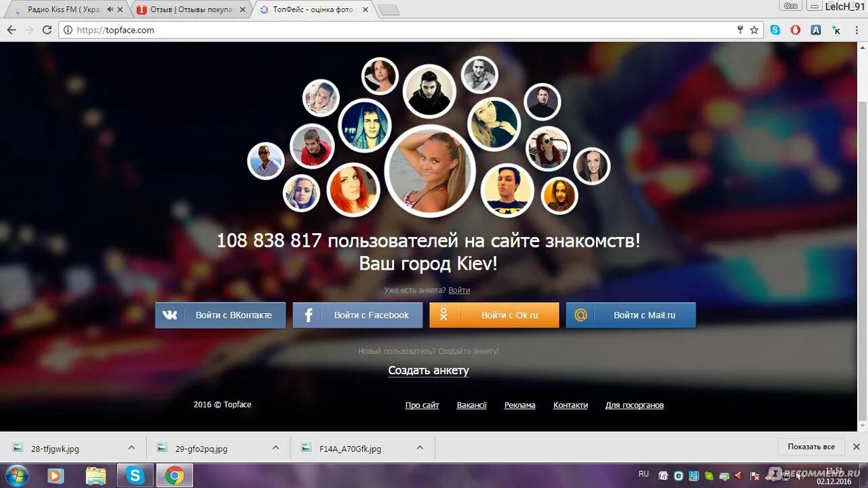The height and width of the screenshot is (488, 868).
Task: Launch the media player taskbar icon
Action: tap(56, 476)
